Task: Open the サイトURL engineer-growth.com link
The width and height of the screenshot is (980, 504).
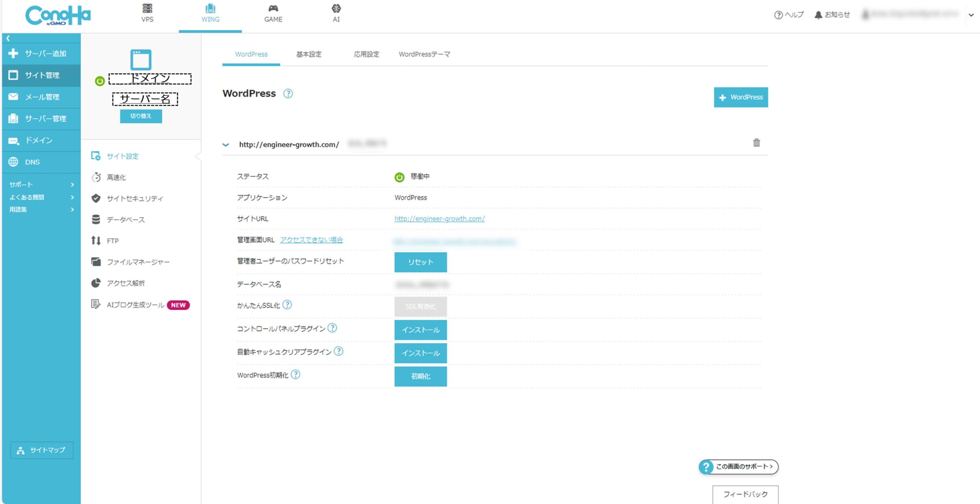Action: 439,219
